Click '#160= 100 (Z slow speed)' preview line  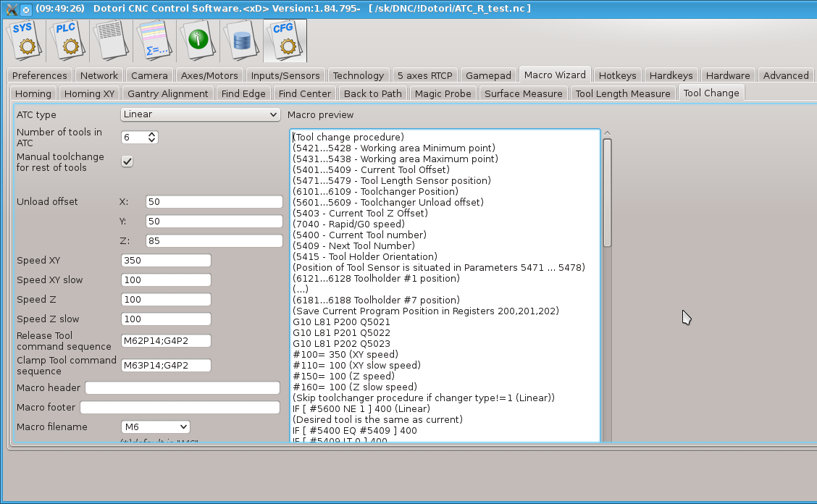point(355,387)
